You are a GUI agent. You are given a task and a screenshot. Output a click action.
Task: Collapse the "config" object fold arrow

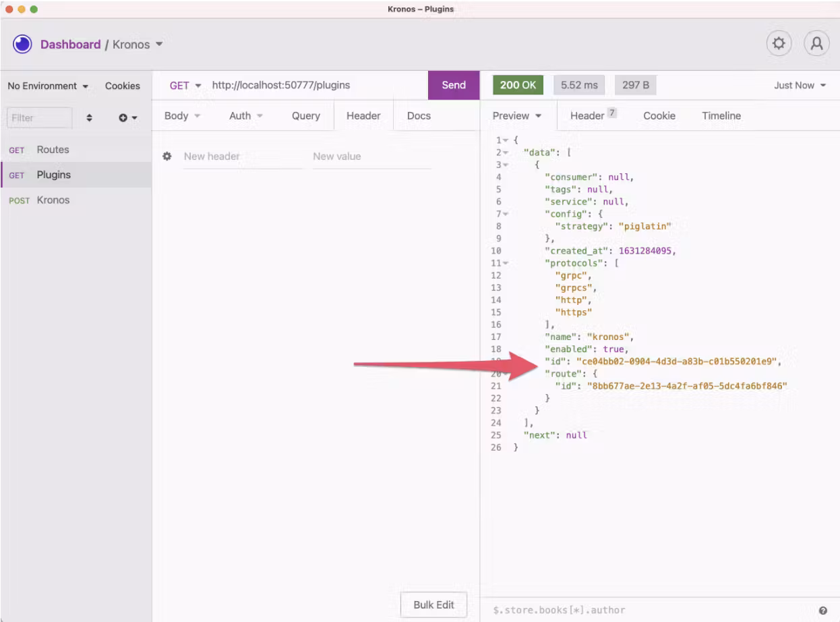(506, 214)
